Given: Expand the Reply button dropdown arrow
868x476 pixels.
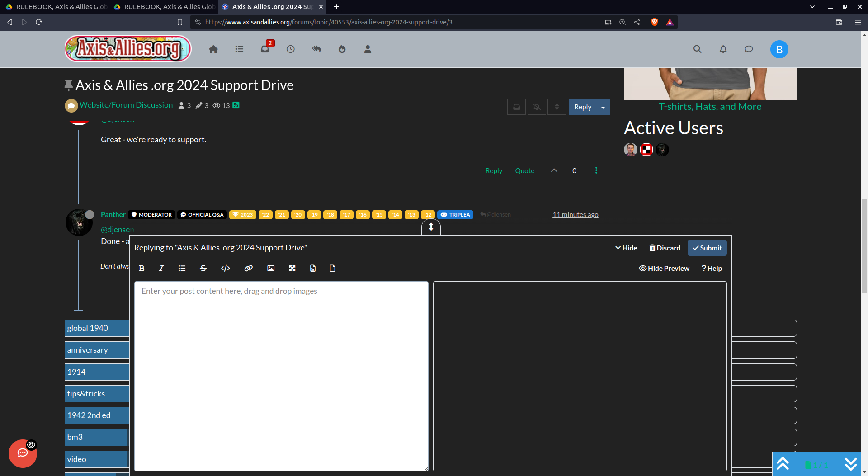Looking at the screenshot, I should click(603, 107).
